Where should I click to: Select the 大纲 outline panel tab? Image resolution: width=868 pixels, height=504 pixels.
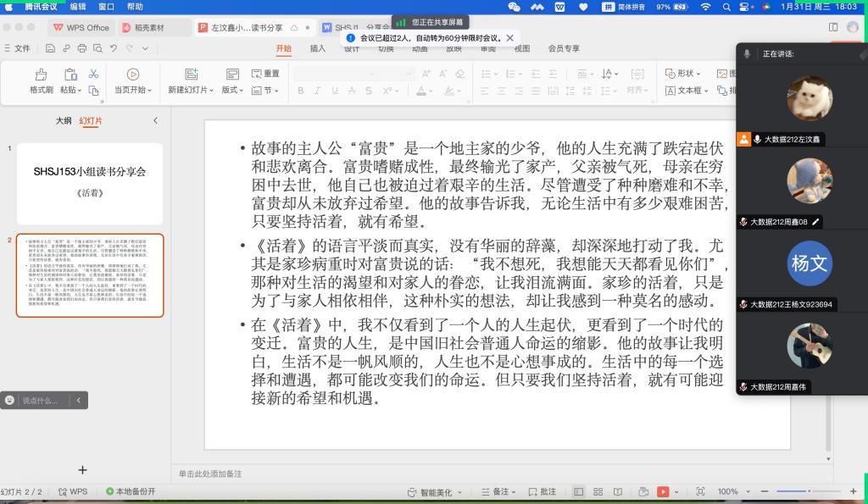[x=63, y=121]
